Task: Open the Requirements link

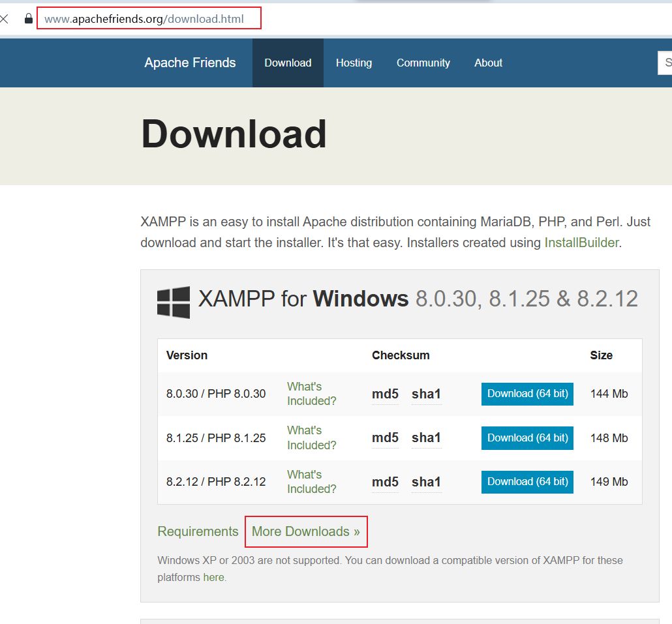Action: point(198,531)
